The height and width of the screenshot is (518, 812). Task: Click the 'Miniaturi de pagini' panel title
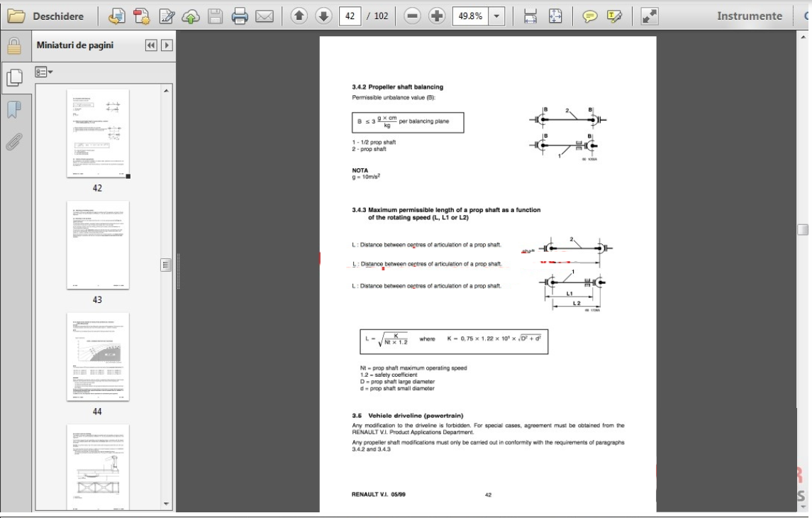[x=75, y=45]
